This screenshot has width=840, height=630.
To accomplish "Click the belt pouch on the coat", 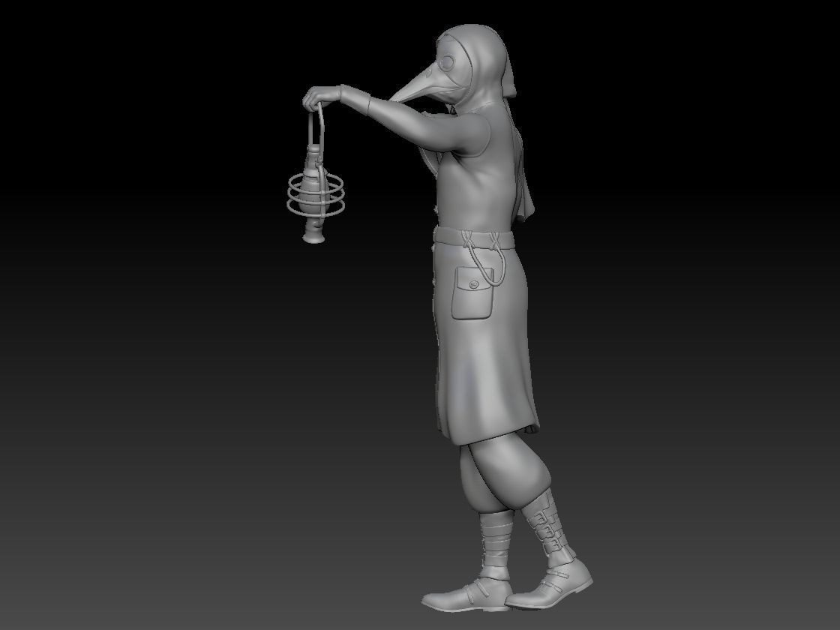I will pyautogui.click(x=472, y=292).
